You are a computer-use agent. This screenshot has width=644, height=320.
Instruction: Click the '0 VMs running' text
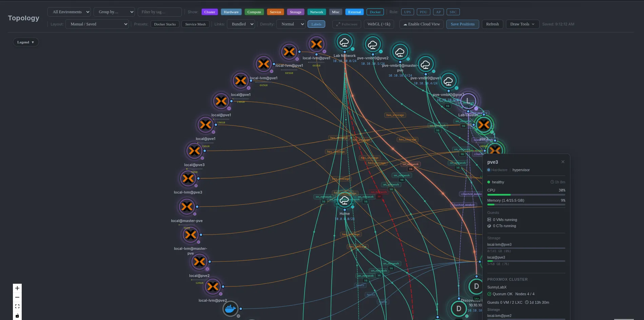coord(505,220)
